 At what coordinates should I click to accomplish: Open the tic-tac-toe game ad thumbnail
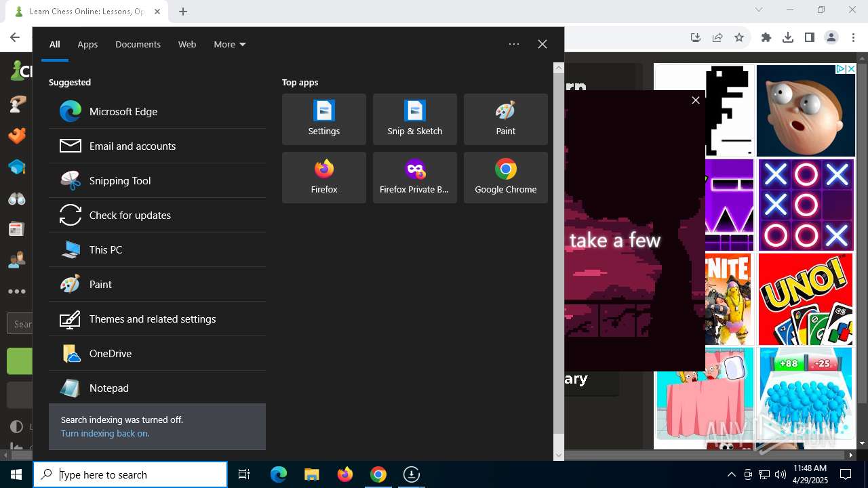point(806,205)
